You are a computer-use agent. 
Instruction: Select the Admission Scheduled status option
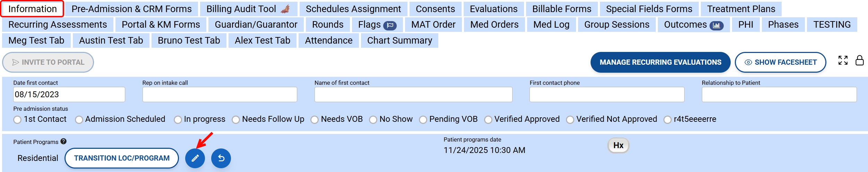point(79,120)
